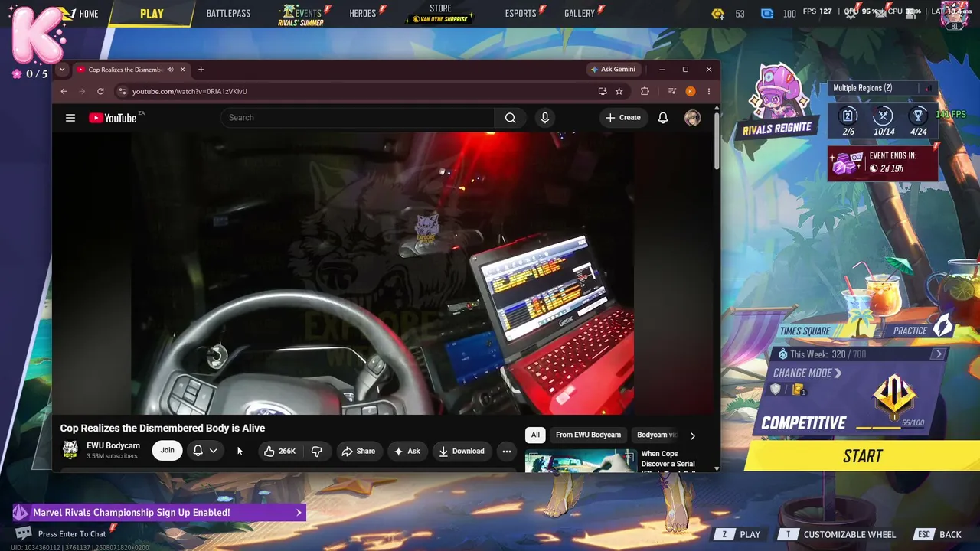This screenshot has width=980, height=551.
Task: Open the Event Ends In reward box
Action: (x=882, y=163)
